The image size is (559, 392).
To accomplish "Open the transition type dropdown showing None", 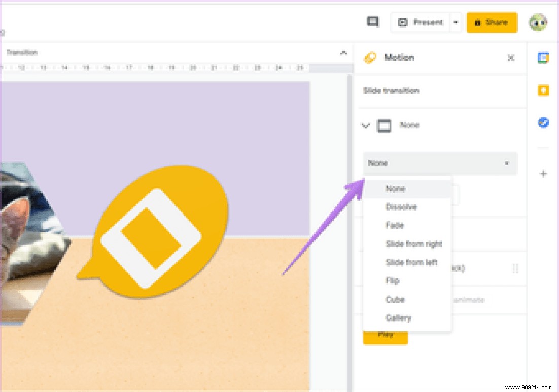I will [439, 163].
